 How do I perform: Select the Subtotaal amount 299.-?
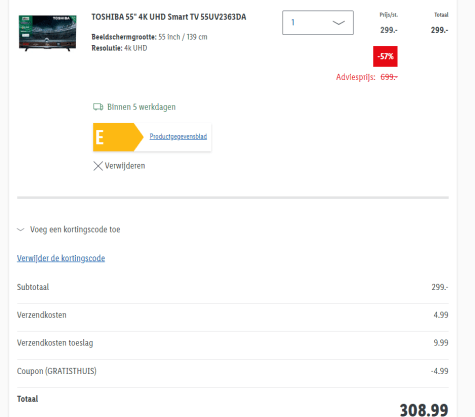point(440,287)
